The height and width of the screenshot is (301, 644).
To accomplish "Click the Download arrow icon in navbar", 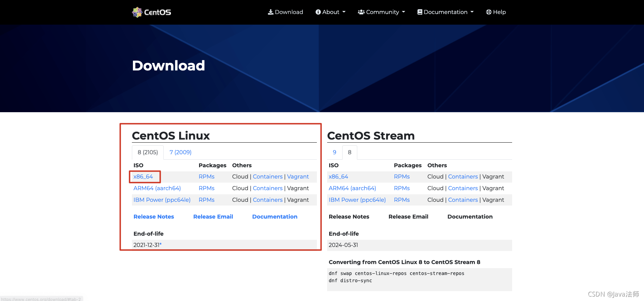I will tap(271, 12).
